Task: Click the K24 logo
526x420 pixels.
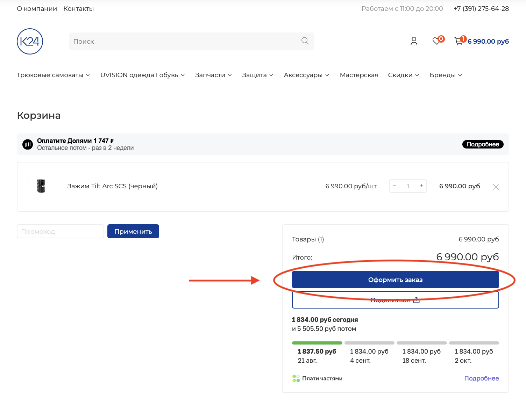Action: pos(30,41)
